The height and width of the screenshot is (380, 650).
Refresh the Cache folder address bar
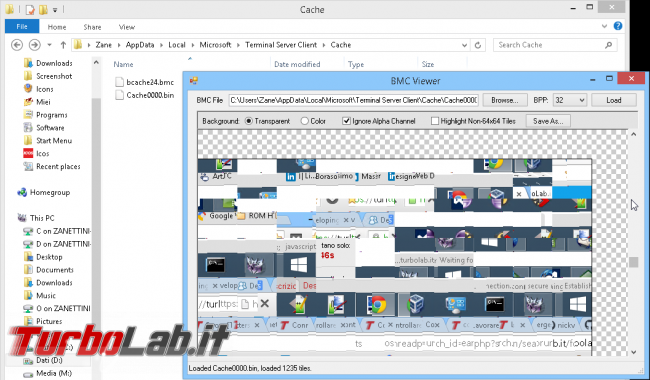[478, 45]
